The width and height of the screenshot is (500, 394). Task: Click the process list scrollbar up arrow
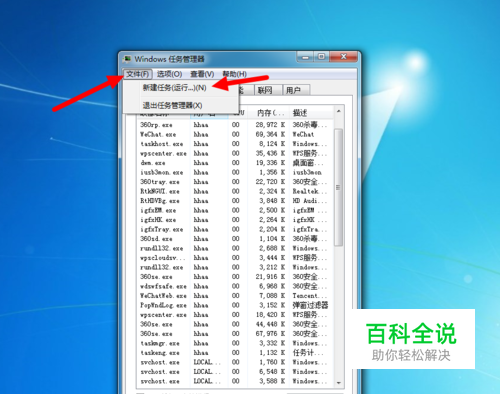pyautogui.click(x=338, y=111)
